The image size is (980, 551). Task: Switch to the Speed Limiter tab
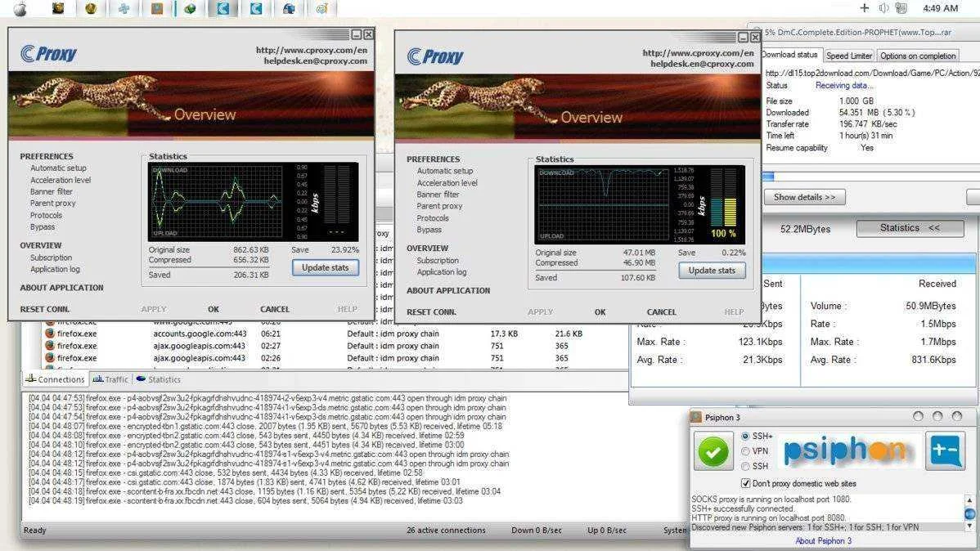click(849, 56)
